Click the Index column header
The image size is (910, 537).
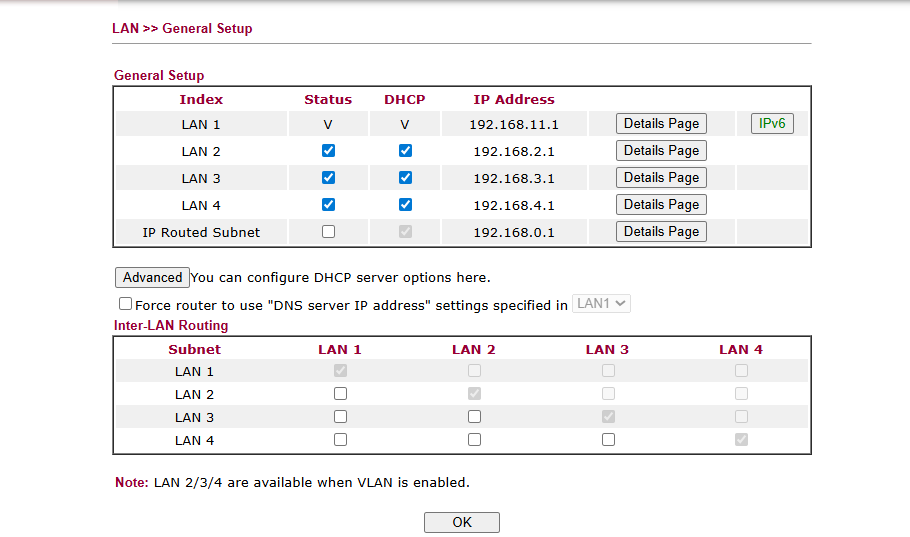(201, 99)
